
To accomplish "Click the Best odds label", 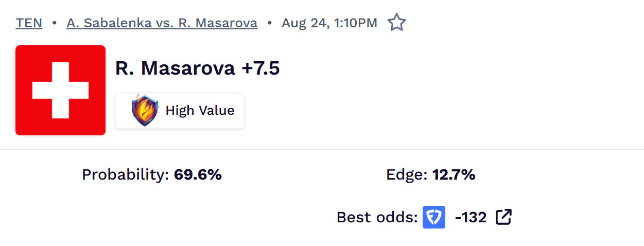I will coord(377,217).
